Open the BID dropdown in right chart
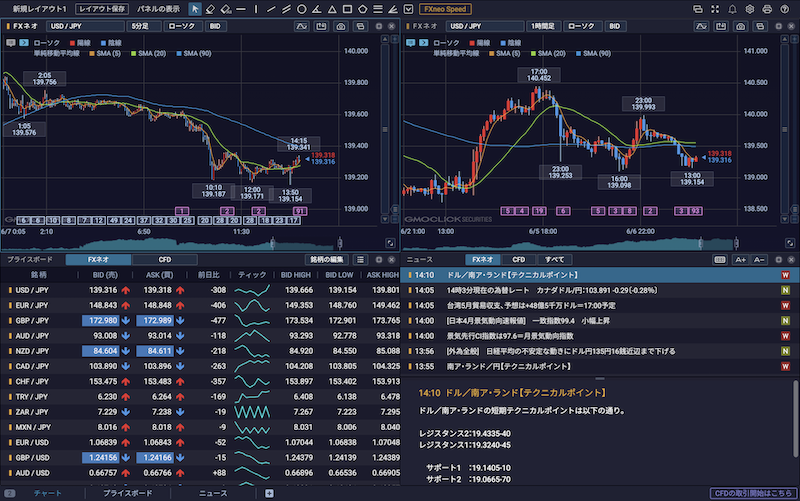 [x=615, y=26]
